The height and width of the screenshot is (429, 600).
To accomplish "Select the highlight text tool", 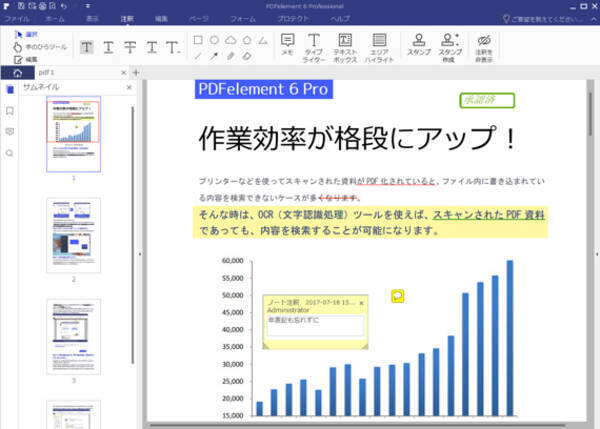I will pyautogui.click(x=87, y=46).
